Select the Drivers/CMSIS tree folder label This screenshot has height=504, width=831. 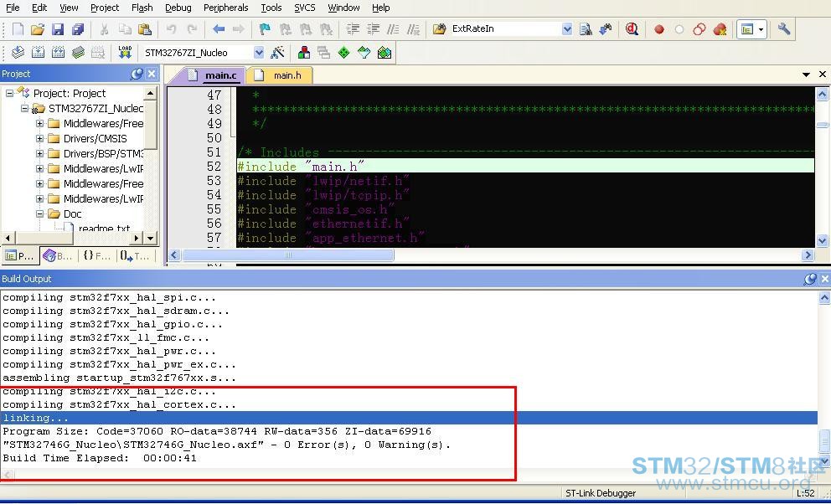click(x=95, y=139)
